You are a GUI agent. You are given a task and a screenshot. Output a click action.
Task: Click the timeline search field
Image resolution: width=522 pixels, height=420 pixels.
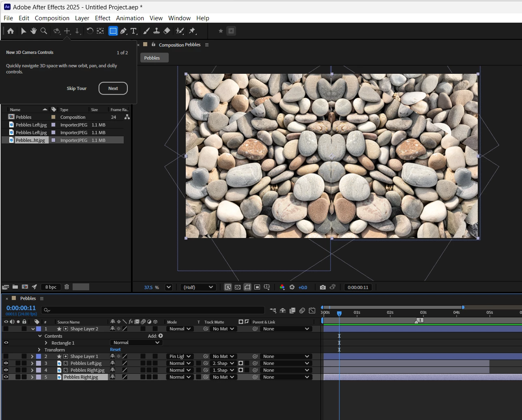pos(154,310)
